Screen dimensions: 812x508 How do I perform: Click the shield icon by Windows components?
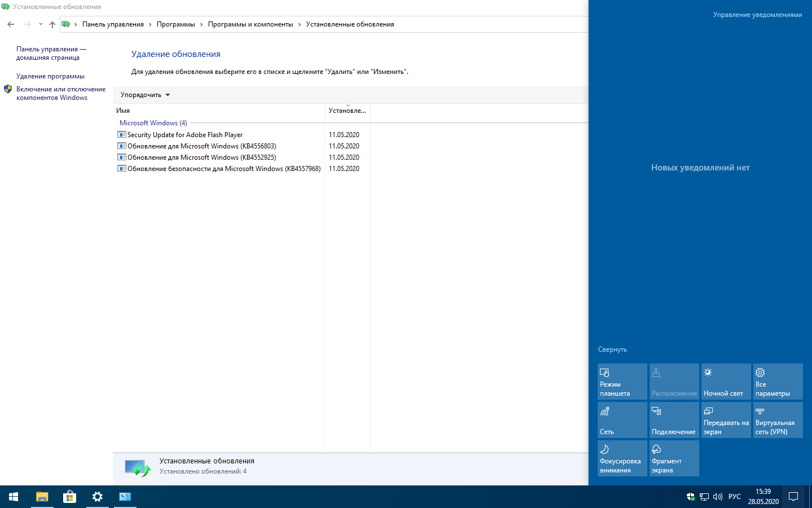point(8,89)
